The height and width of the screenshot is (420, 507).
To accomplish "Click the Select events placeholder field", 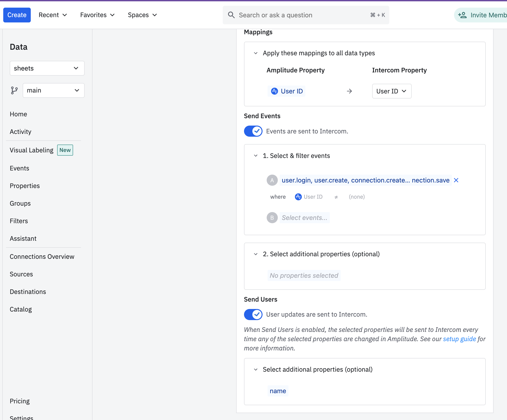I will (304, 218).
